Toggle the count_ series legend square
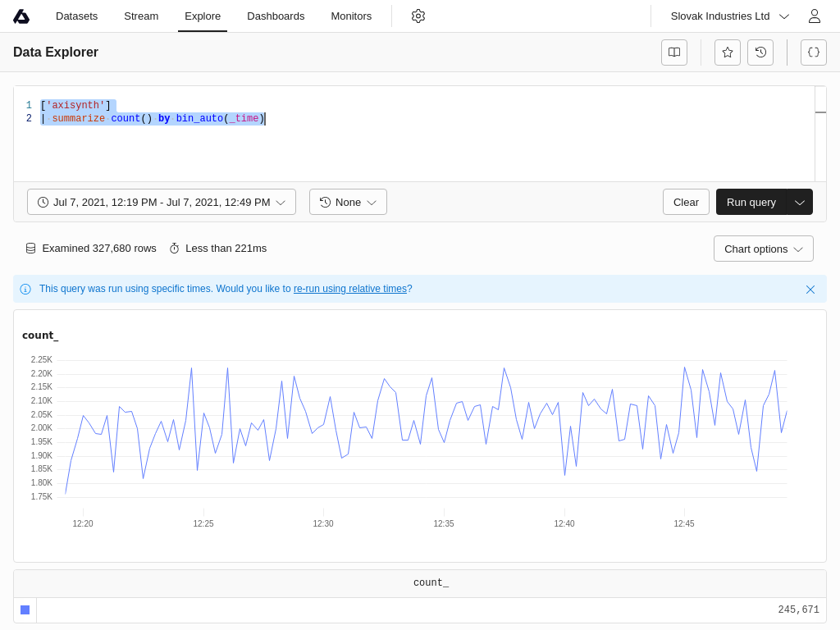 click(25, 609)
